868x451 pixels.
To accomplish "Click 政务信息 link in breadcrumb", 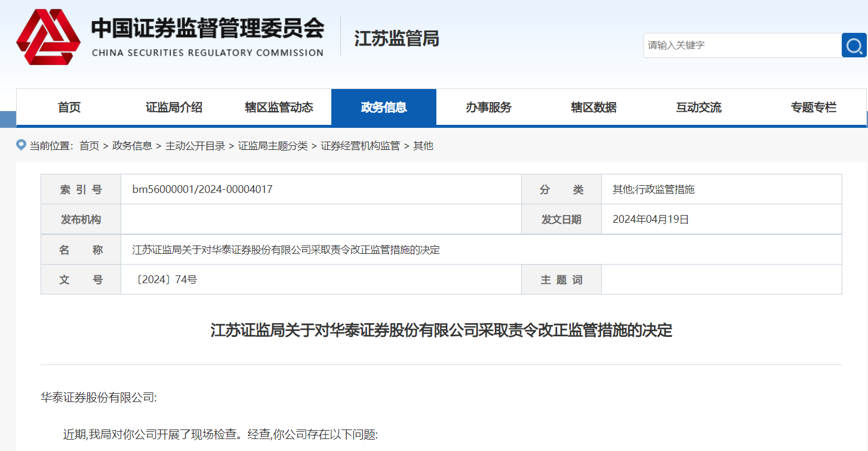I will point(132,146).
